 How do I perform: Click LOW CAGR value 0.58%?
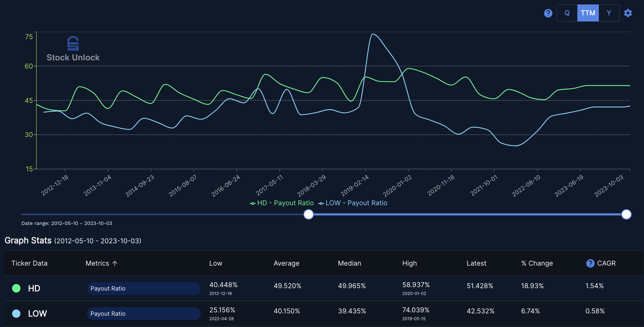(595, 311)
